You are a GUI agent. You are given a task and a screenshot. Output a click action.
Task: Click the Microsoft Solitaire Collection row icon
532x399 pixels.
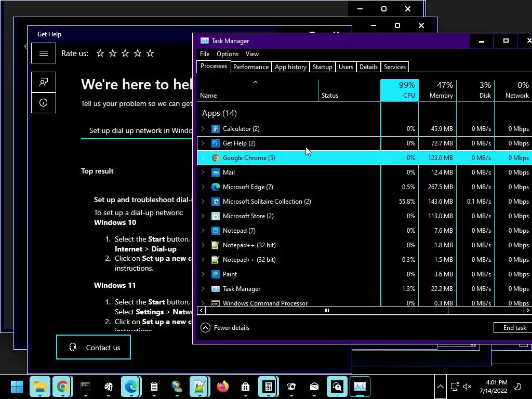click(x=215, y=202)
